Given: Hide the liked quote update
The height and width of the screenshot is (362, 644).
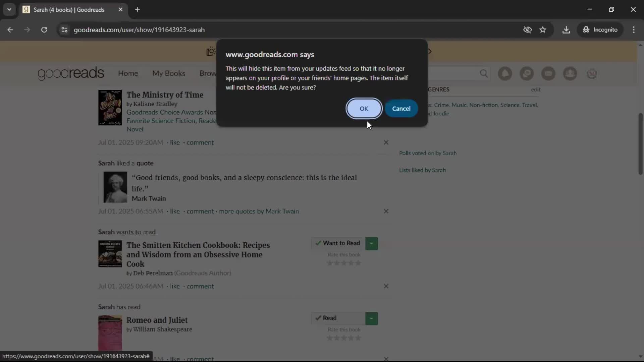Looking at the screenshot, I should tap(386, 211).
